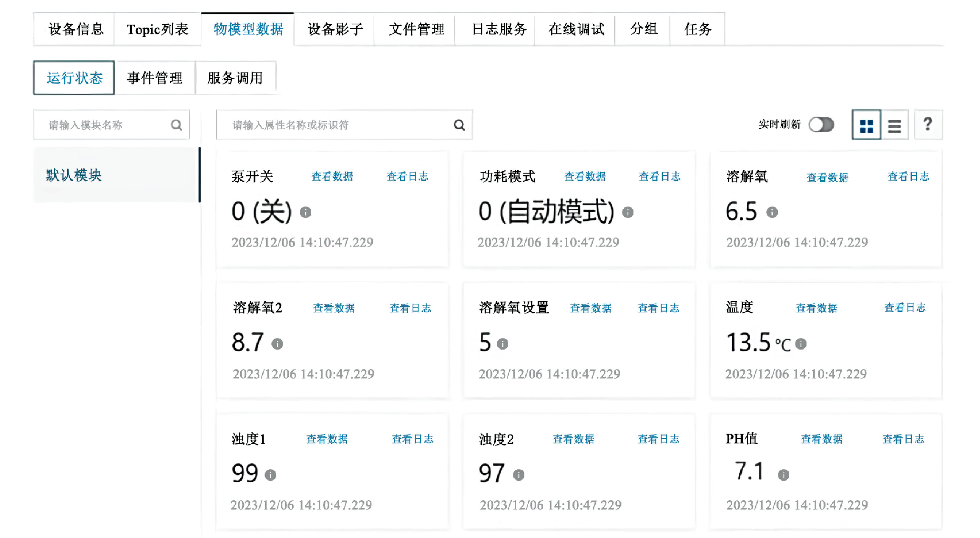Open the 在线调试 tab

tap(575, 29)
